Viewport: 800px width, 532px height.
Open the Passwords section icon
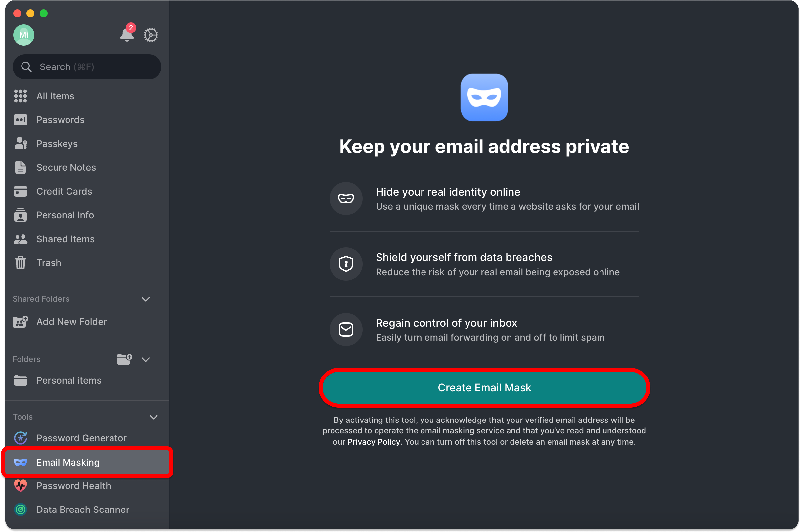pos(20,120)
